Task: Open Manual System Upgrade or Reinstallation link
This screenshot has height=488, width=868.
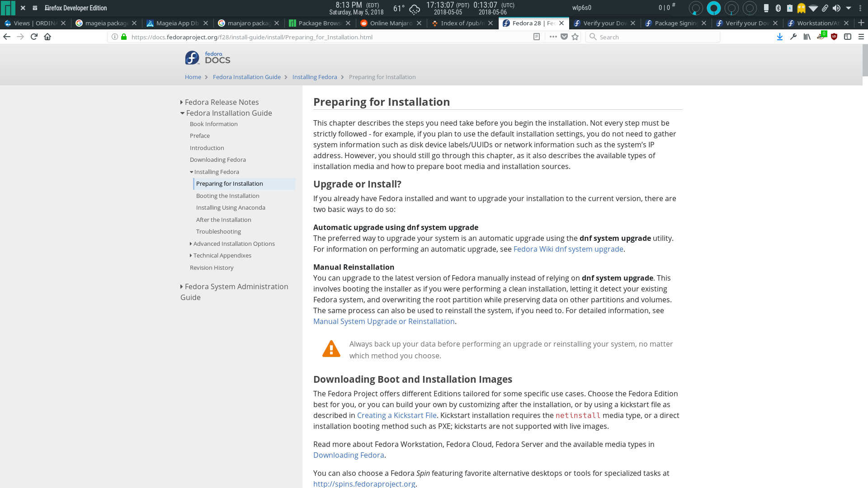Action: [x=384, y=321]
